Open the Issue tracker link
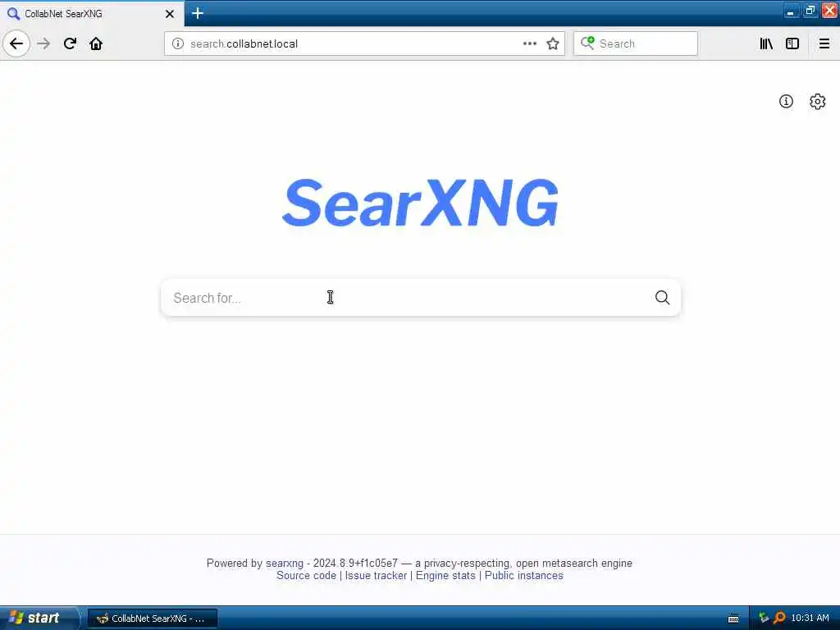Viewport: 840px width, 630px height. click(376, 575)
